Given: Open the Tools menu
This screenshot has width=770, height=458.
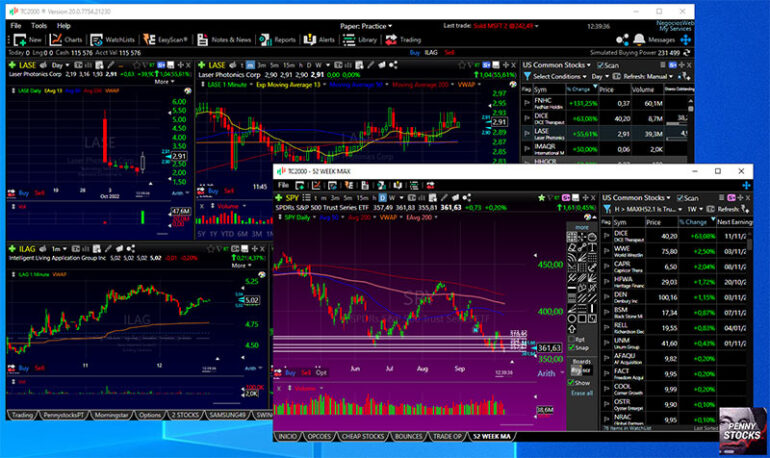Looking at the screenshot, I should point(39,24).
